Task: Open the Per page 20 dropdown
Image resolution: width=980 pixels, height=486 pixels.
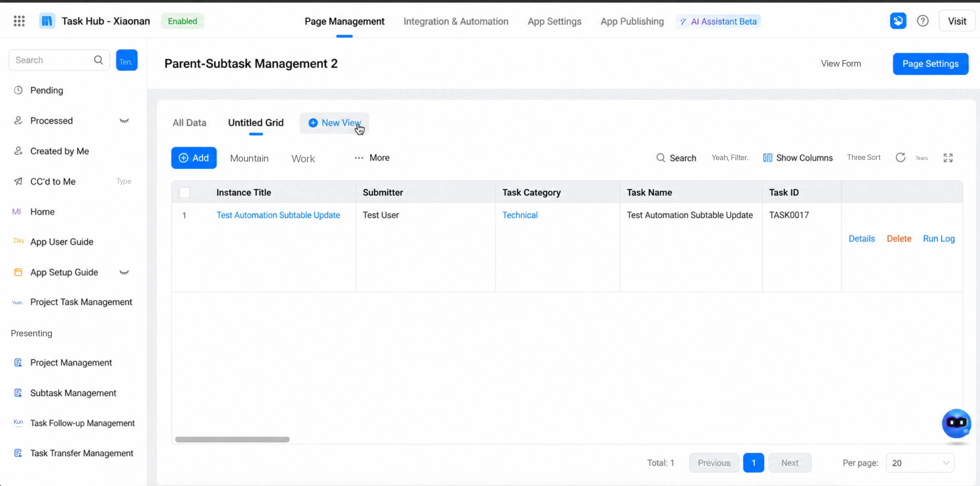Action: click(x=920, y=463)
